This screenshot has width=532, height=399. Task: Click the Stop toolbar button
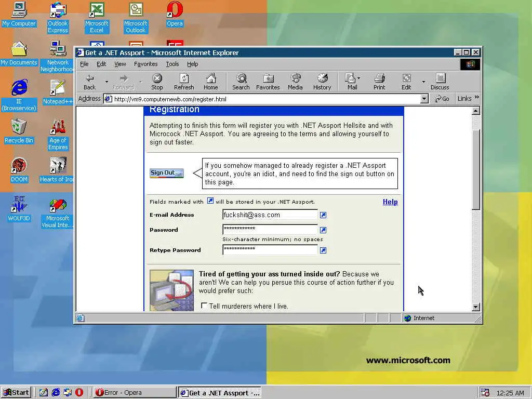click(157, 82)
